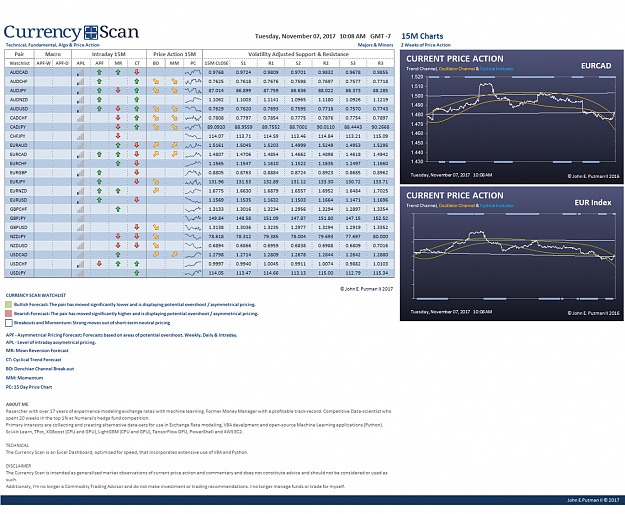Click AUDCAD red CT down arrow
Viewport: 625px width, 514px height.
(137, 72)
